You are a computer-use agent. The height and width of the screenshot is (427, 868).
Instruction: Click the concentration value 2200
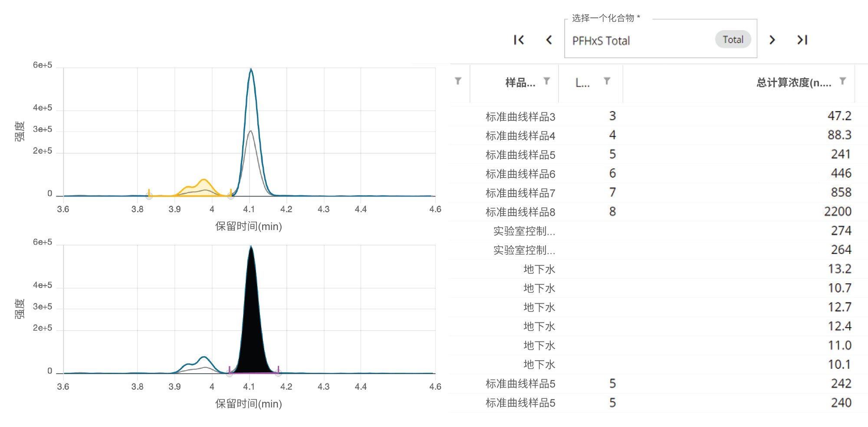tap(838, 211)
